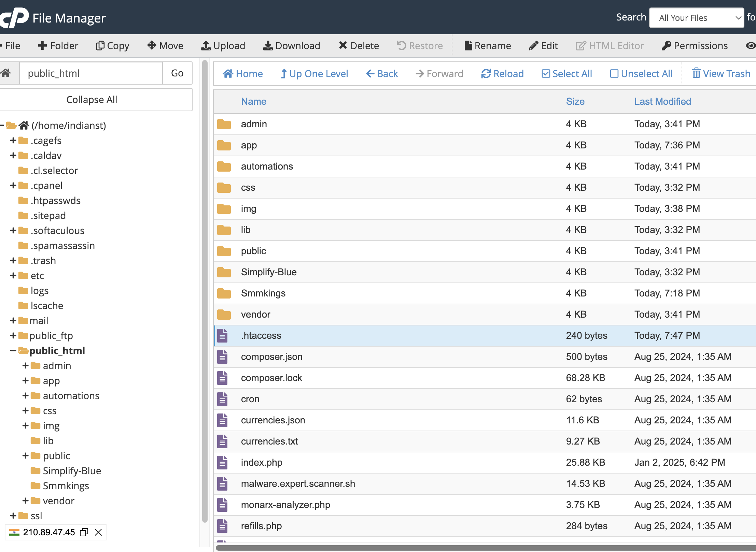Screen dimensions: 756x552
Task: Click the home icon beside path field
Action: click(6, 73)
